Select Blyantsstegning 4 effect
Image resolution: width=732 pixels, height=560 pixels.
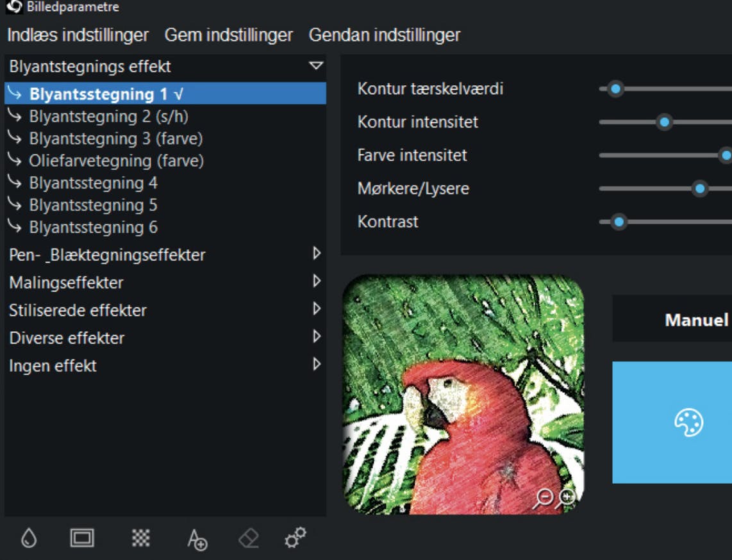tap(165, 183)
